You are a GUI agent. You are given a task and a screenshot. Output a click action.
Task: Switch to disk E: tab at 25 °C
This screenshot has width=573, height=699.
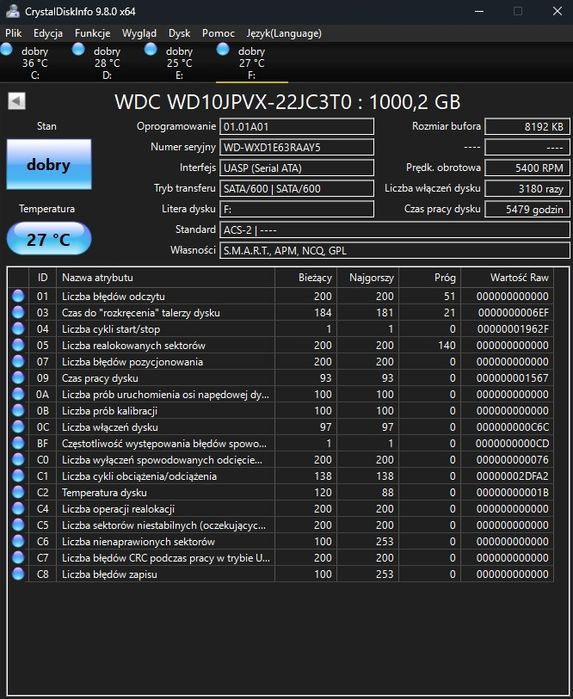coord(179,62)
